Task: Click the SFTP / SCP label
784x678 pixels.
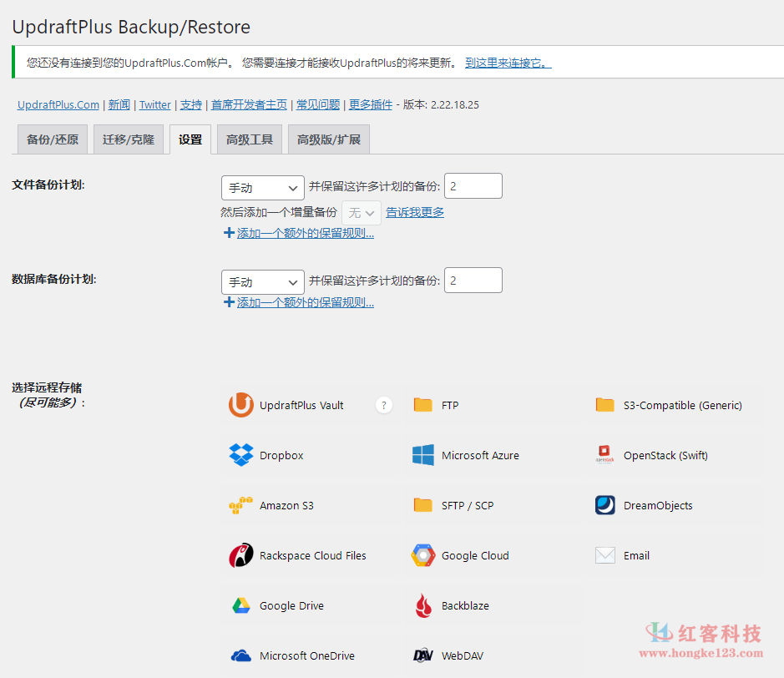Action: (468, 506)
